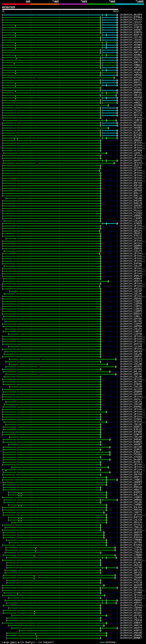Open hit UniRef100_C6SXS7
Screen dimensions: 146x644
tap(131, 22)
